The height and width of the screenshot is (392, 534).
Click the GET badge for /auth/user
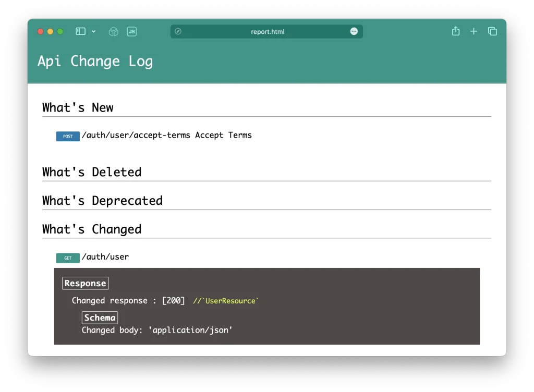pos(67,258)
